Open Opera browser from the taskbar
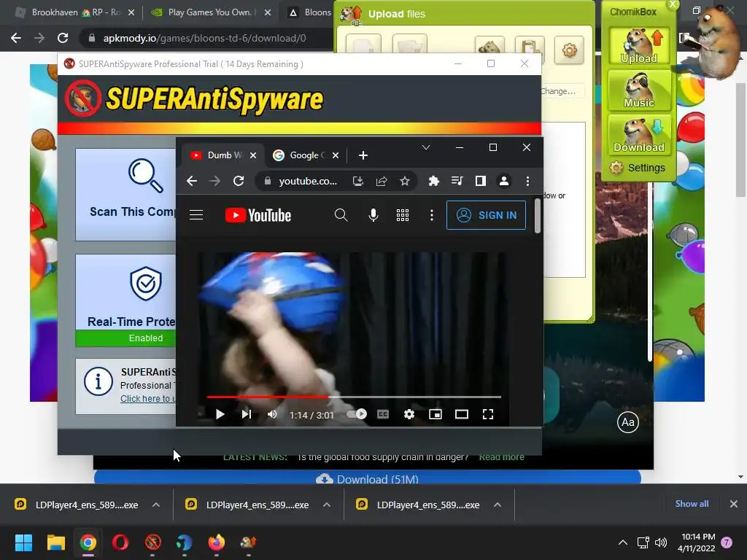This screenshot has height=560, width=747. [120, 542]
